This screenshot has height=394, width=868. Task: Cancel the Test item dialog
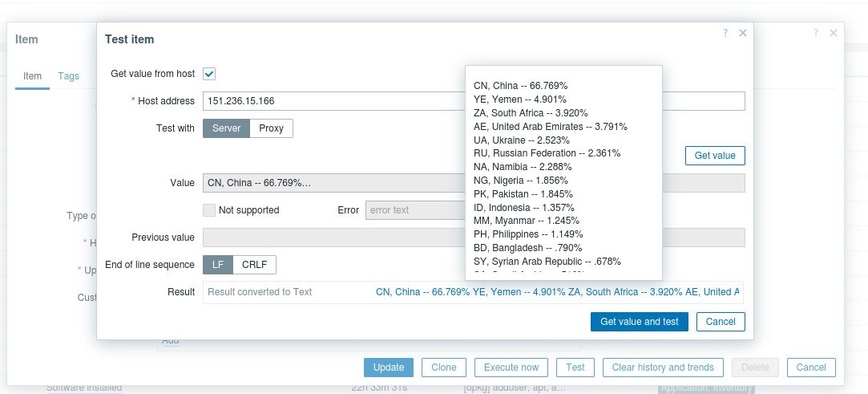click(721, 322)
